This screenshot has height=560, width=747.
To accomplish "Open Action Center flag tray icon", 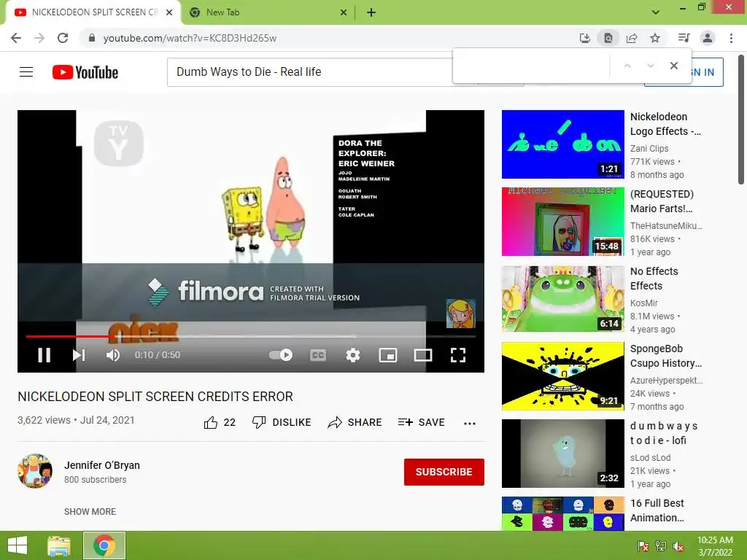I will tap(643, 546).
